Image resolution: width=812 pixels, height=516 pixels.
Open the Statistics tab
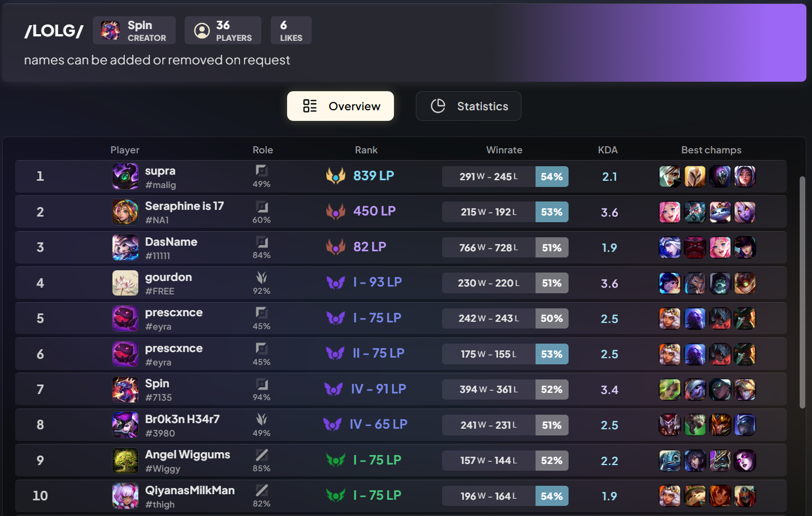pyautogui.click(x=468, y=106)
